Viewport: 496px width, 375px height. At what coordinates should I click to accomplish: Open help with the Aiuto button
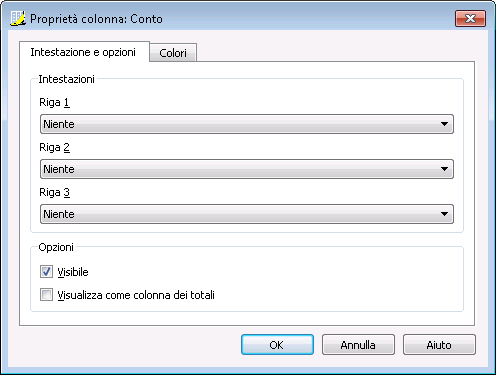(x=439, y=345)
